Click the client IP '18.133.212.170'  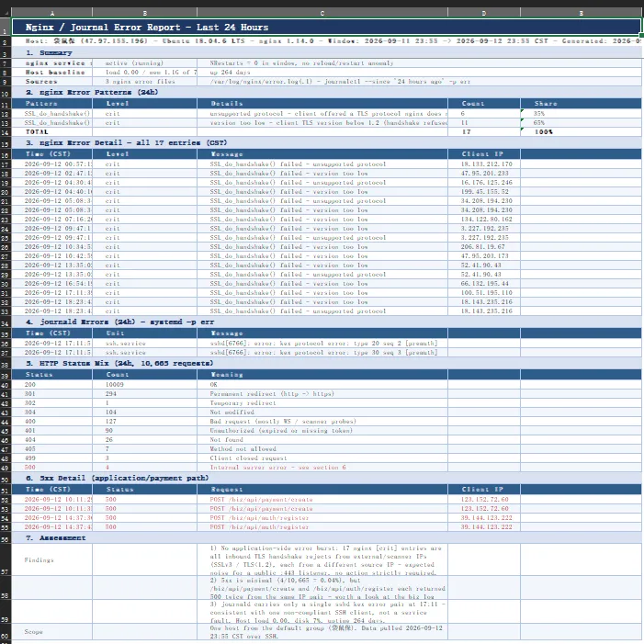484,164
